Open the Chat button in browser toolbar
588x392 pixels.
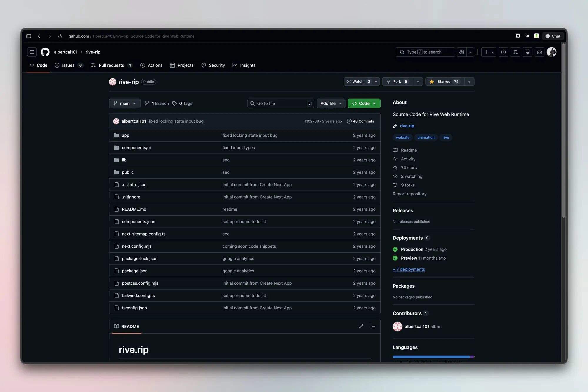pos(553,36)
